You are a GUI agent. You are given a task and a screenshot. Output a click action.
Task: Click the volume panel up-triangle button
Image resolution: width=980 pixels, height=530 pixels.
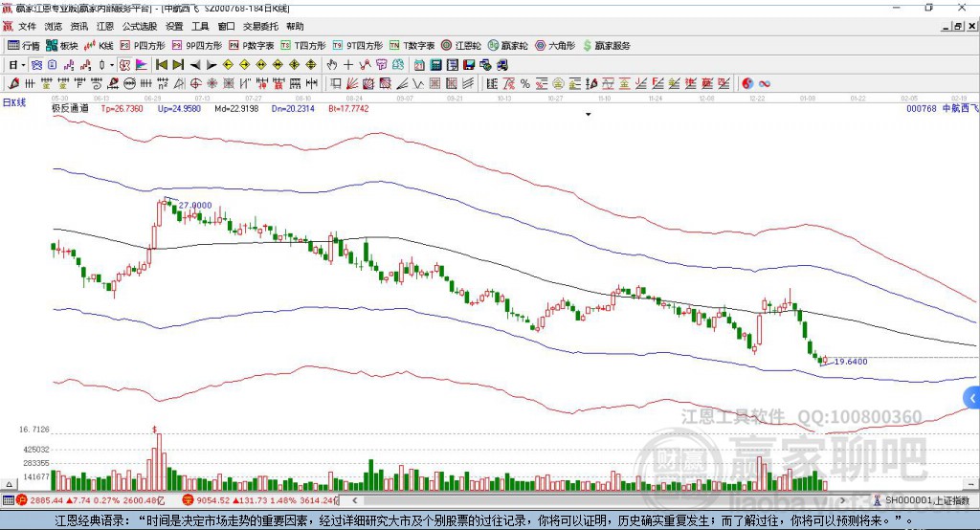pos(9,484)
